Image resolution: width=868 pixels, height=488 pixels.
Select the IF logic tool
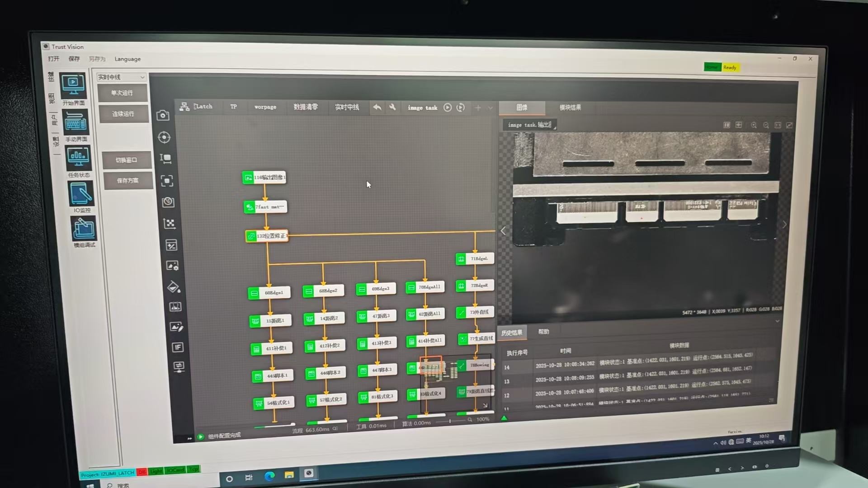(x=178, y=347)
